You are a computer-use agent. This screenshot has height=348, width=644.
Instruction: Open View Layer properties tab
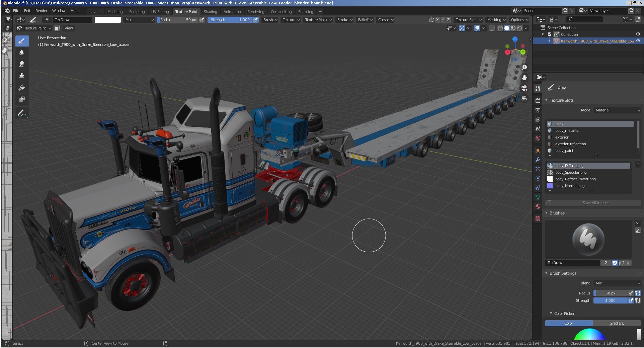[538, 119]
